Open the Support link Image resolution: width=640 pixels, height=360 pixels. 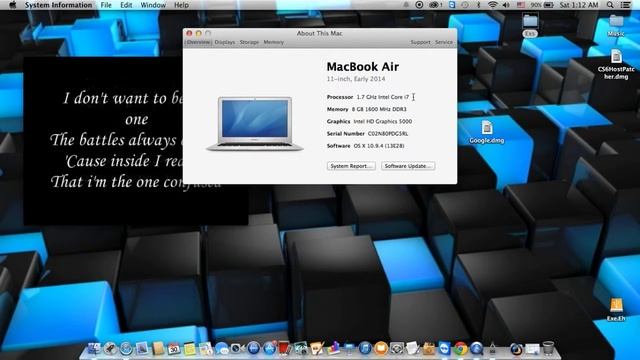tap(420, 42)
